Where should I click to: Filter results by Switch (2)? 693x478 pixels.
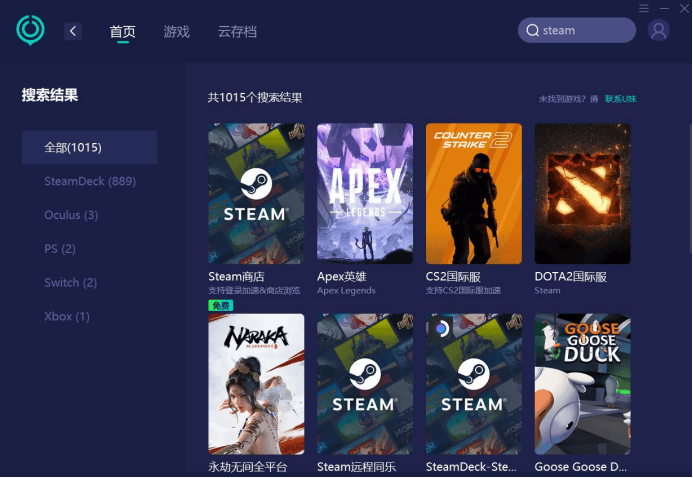(70, 283)
